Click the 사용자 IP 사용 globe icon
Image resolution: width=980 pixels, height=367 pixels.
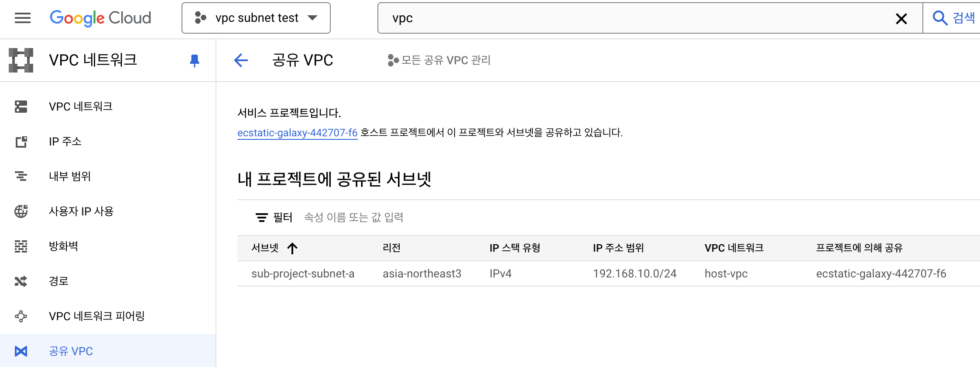(x=21, y=211)
